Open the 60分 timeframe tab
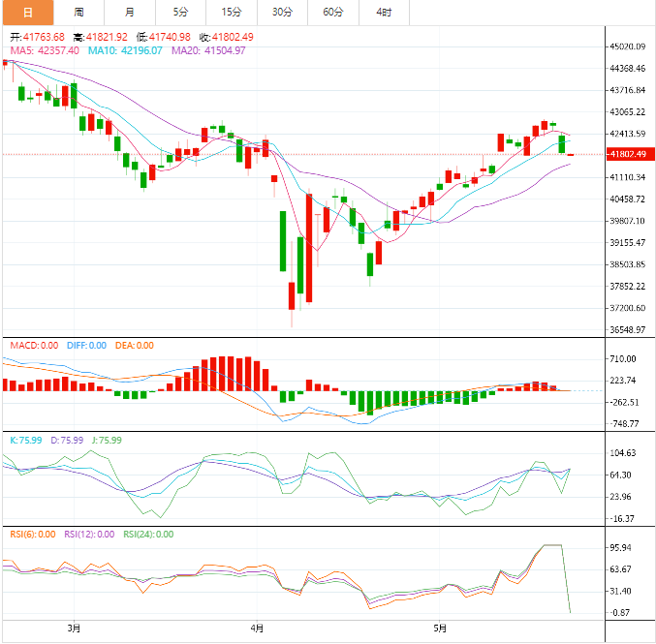The image size is (656, 644). click(333, 13)
